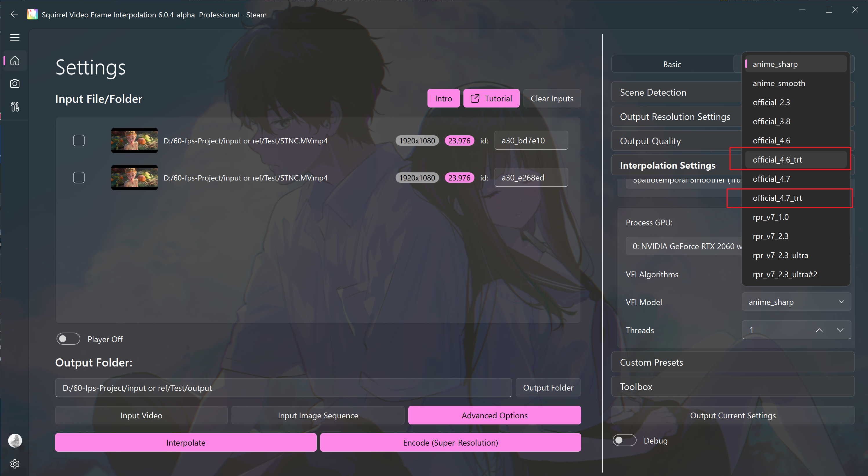Start the Interpolate process
Screen dimensions: 868x476
186,442
